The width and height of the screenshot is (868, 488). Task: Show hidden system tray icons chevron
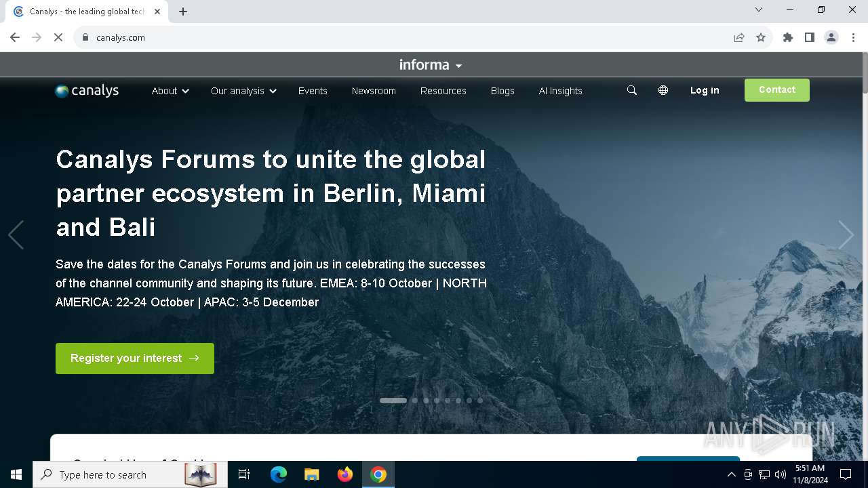(731, 474)
